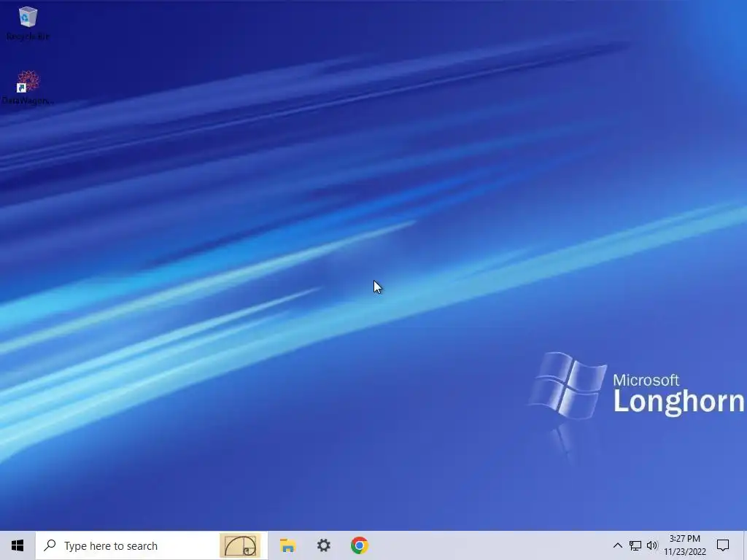Open the Recycle Bin desktop icon
Screen dimensions: 747x560
[28, 23]
